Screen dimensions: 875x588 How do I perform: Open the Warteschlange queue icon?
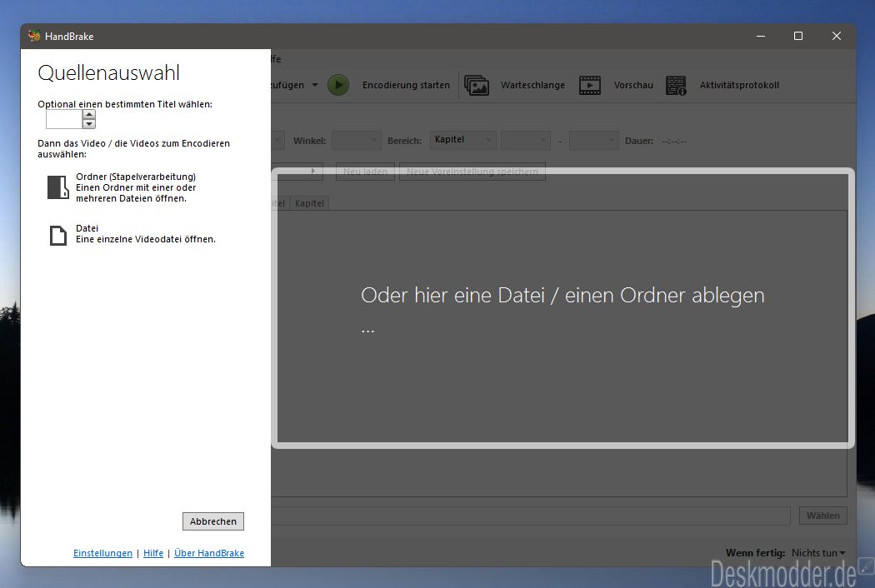click(x=477, y=85)
